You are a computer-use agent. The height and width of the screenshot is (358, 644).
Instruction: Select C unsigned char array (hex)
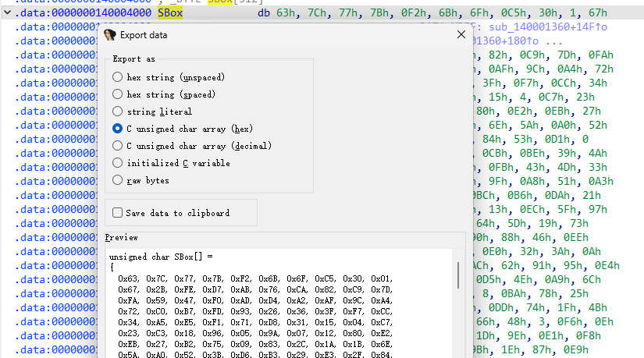click(118, 129)
